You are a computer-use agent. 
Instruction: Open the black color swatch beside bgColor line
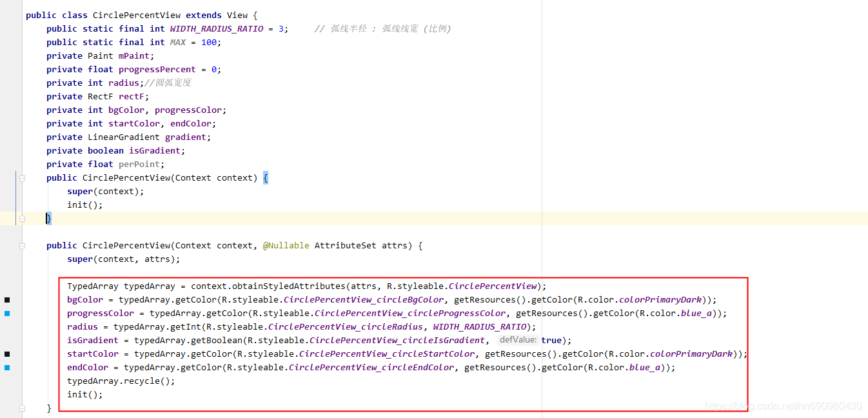click(x=7, y=300)
